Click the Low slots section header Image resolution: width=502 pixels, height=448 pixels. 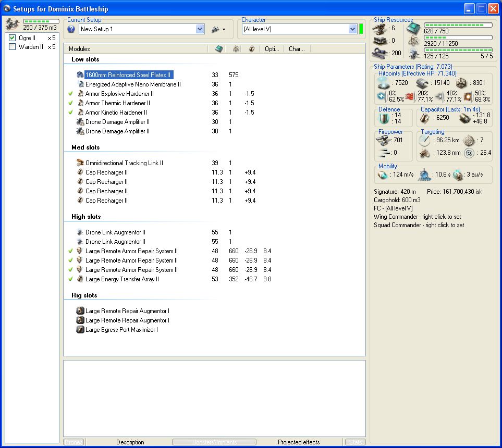[85, 59]
